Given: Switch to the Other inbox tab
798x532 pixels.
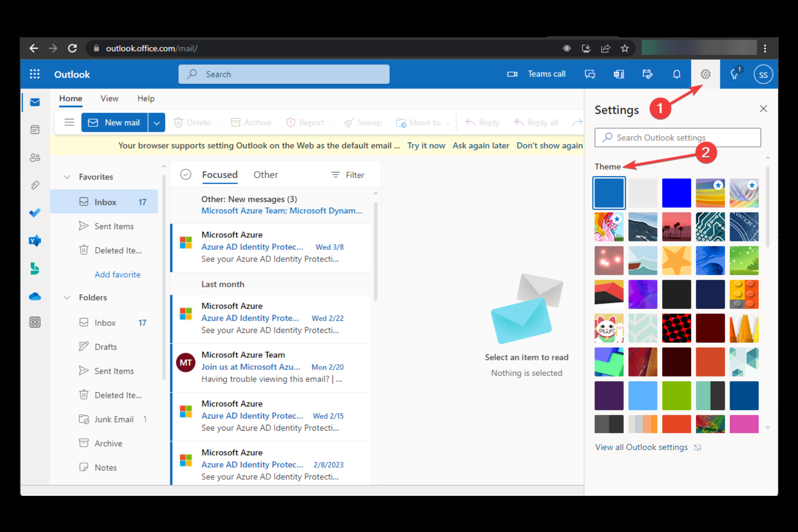Looking at the screenshot, I should (265, 174).
